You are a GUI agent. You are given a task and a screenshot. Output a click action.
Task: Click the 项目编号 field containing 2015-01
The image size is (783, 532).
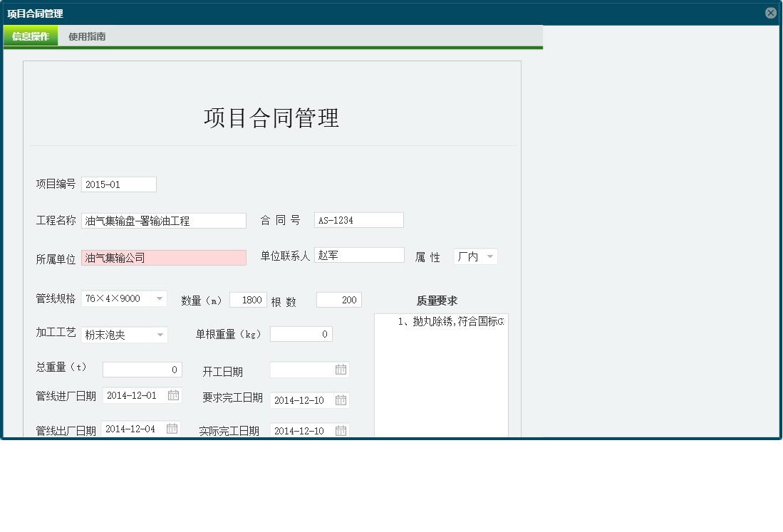pos(118,184)
